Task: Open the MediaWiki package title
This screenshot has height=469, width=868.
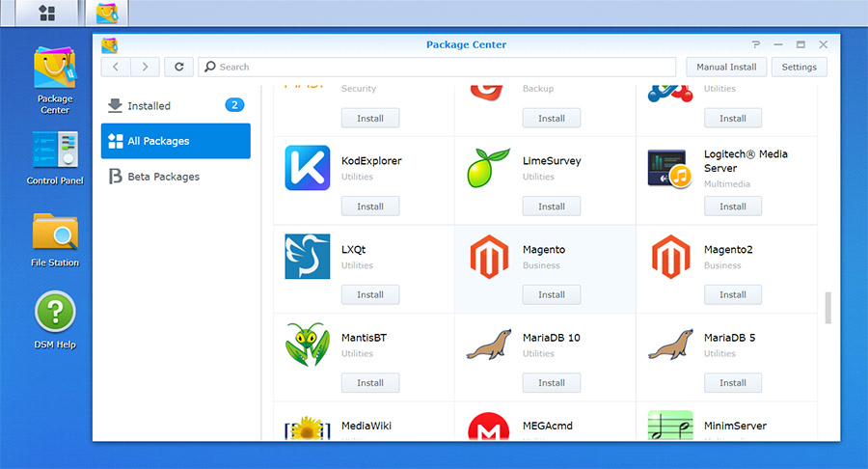Action: (366, 426)
